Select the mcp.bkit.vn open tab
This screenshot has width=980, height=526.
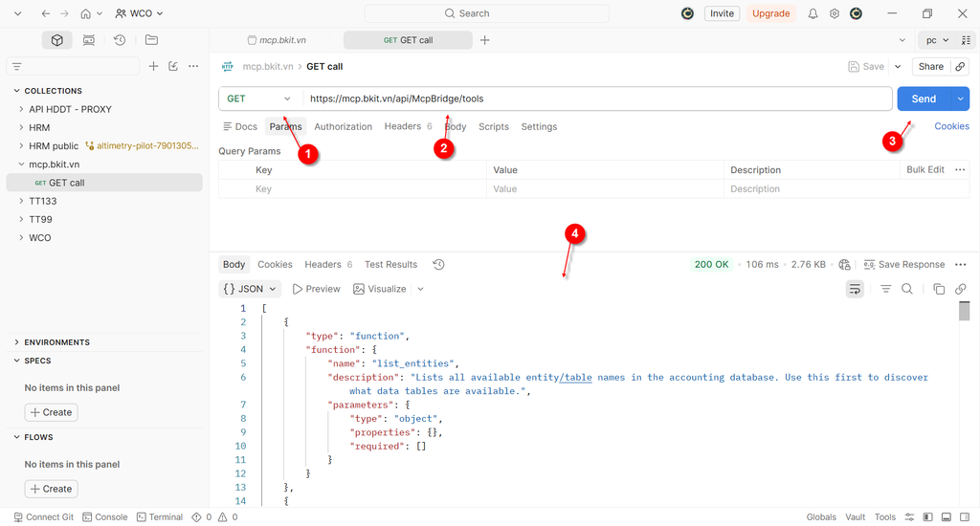coord(277,40)
